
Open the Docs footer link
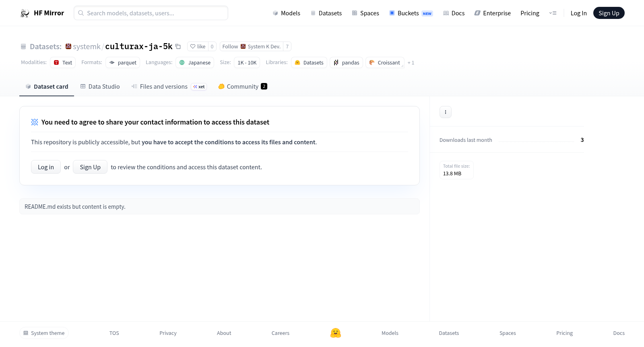(619, 333)
